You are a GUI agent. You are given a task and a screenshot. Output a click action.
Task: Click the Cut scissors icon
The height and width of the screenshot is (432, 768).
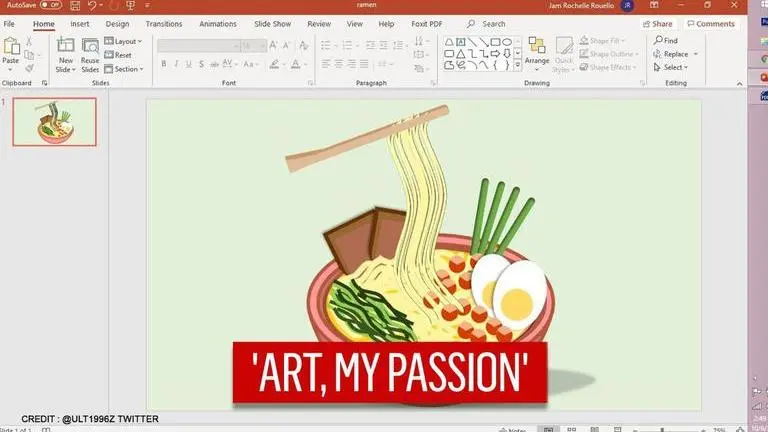point(29,42)
